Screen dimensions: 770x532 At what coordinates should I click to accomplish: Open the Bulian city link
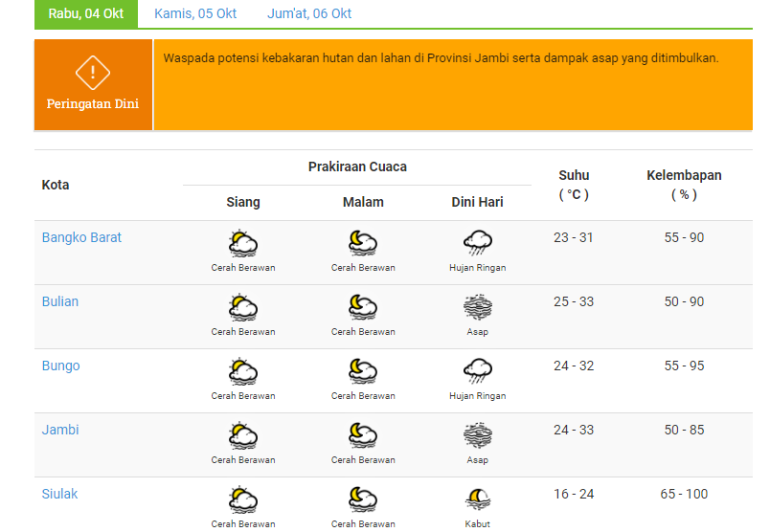coord(60,301)
